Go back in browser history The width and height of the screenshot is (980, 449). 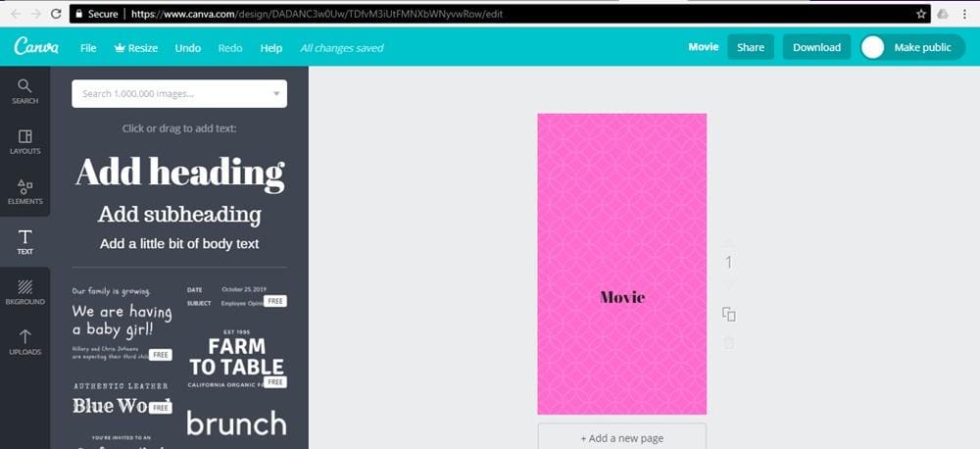click(16, 14)
